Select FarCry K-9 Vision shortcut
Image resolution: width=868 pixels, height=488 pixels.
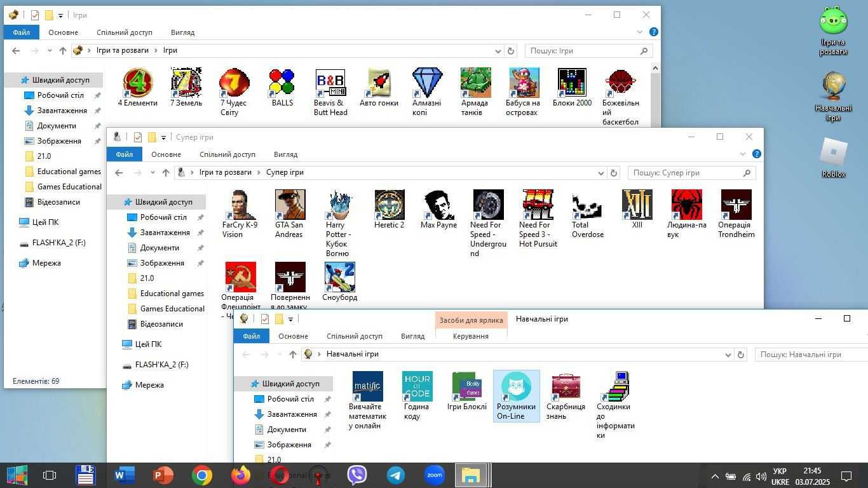coord(240,214)
